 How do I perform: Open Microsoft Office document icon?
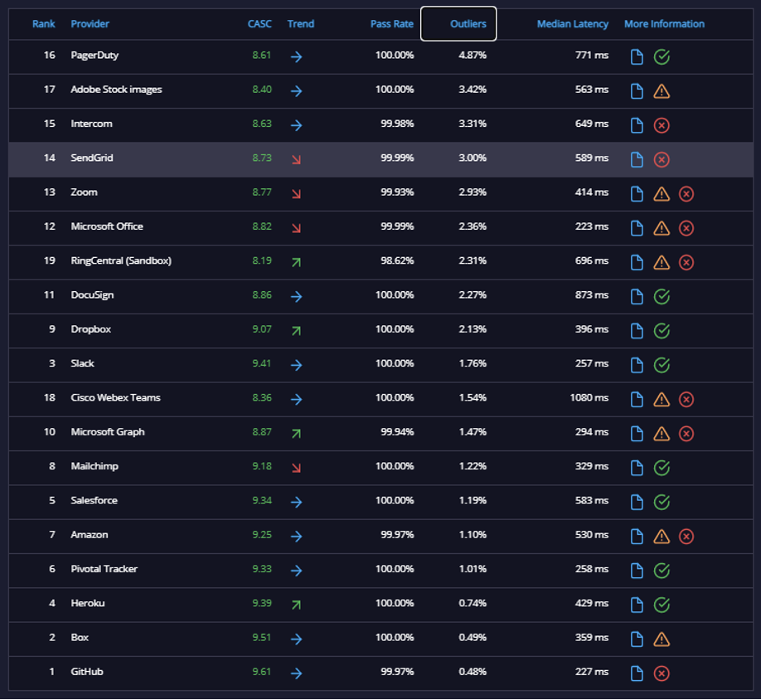637,228
